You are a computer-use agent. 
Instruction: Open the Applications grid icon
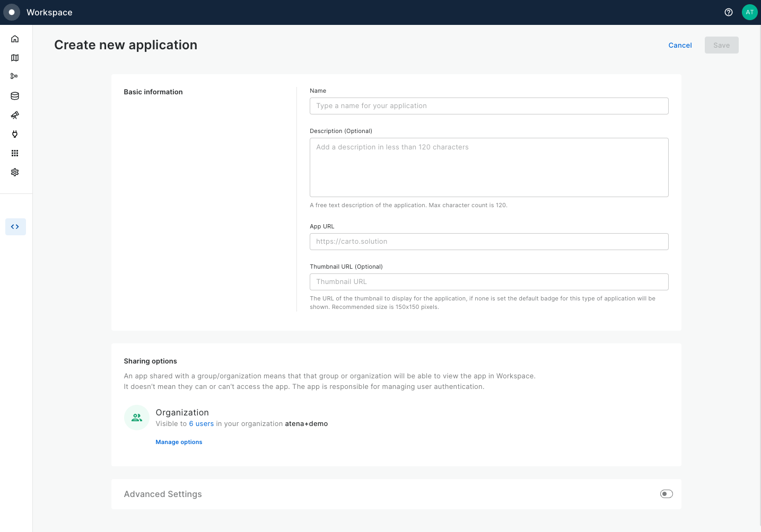(x=15, y=153)
